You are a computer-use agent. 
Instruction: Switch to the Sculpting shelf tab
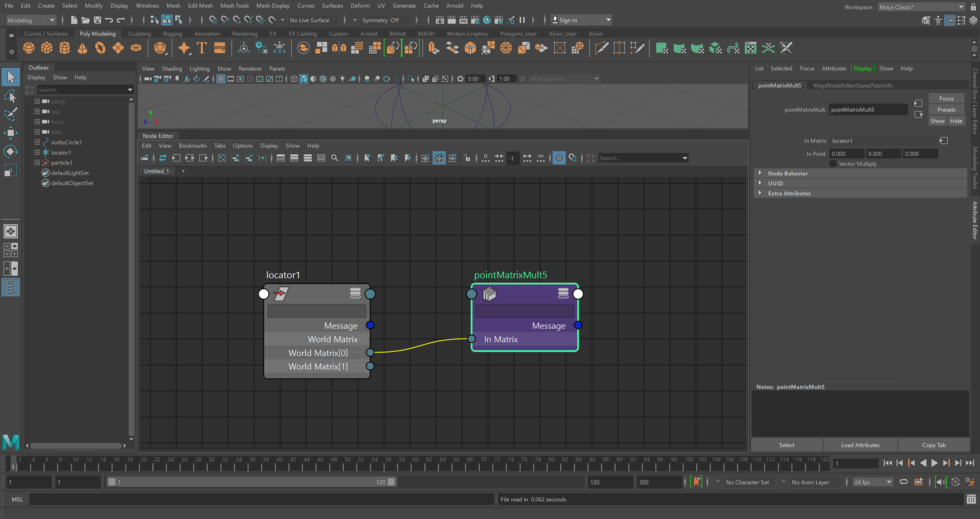point(139,34)
